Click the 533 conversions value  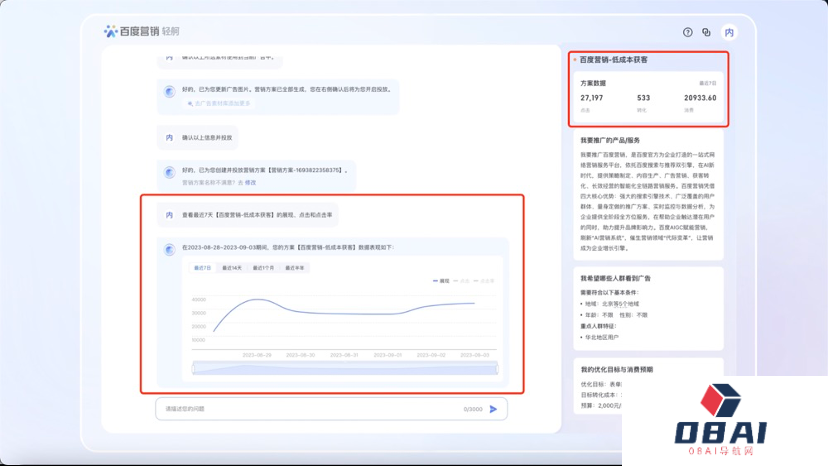[x=643, y=98]
